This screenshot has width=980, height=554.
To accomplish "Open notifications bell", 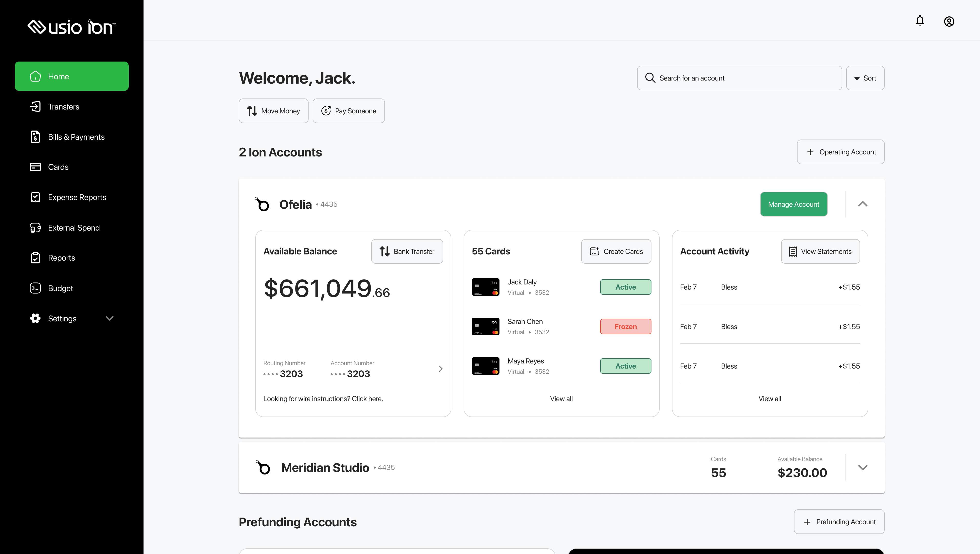I will [920, 21].
